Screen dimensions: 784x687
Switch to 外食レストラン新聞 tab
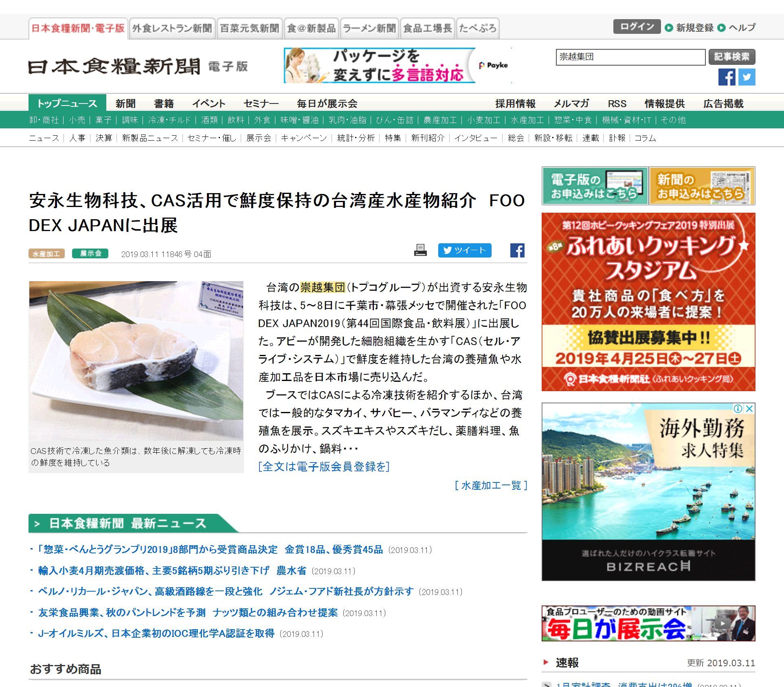point(172,29)
